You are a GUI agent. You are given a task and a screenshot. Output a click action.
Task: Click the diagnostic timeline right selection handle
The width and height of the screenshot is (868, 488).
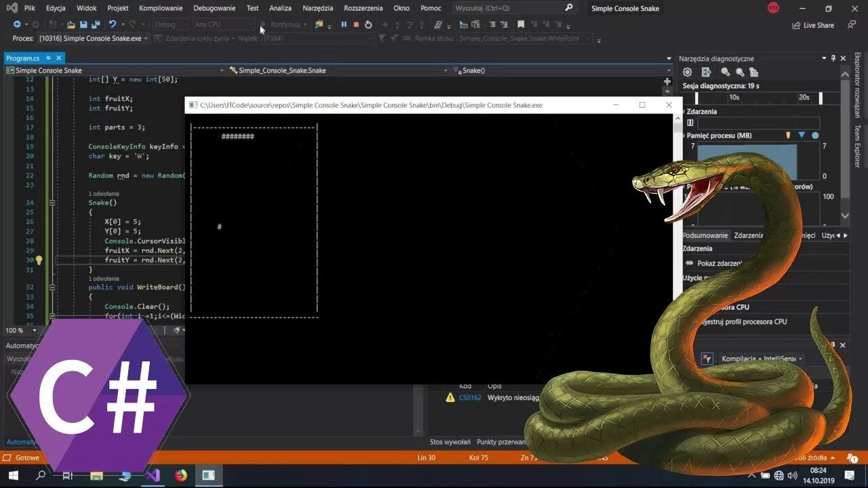(x=821, y=98)
